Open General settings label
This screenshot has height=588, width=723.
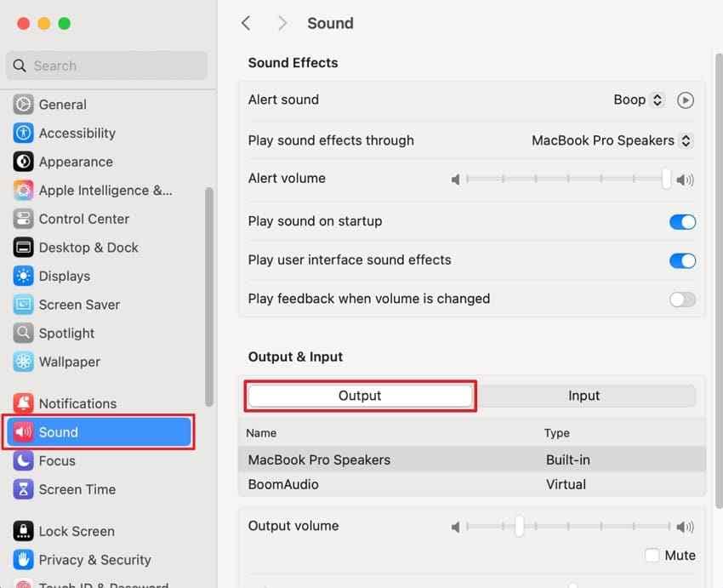[x=63, y=105]
